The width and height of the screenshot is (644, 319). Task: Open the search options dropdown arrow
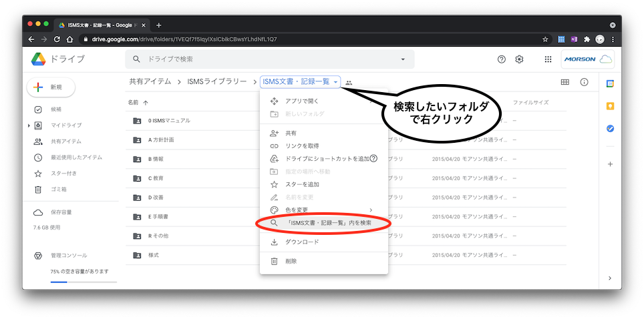402,59
